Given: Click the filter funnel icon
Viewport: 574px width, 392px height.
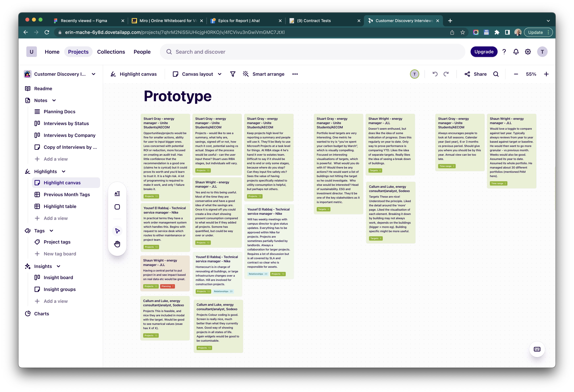Looking at the screenshot, I should point(233,74).
